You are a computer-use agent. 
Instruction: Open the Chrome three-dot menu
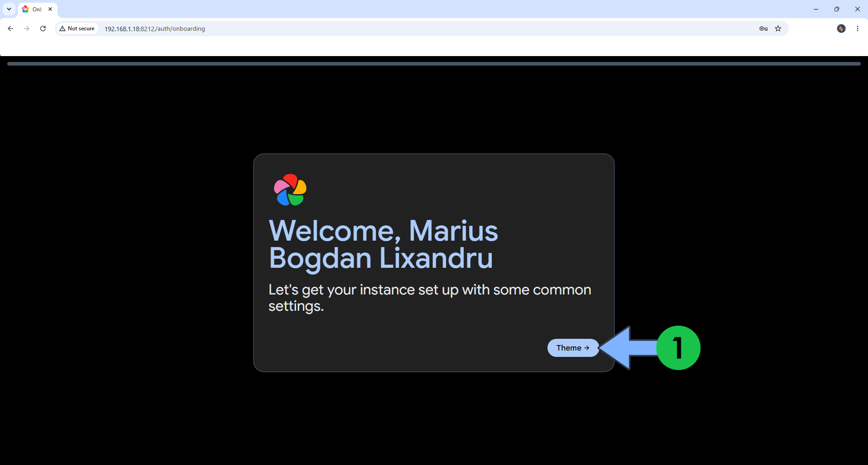858,28
